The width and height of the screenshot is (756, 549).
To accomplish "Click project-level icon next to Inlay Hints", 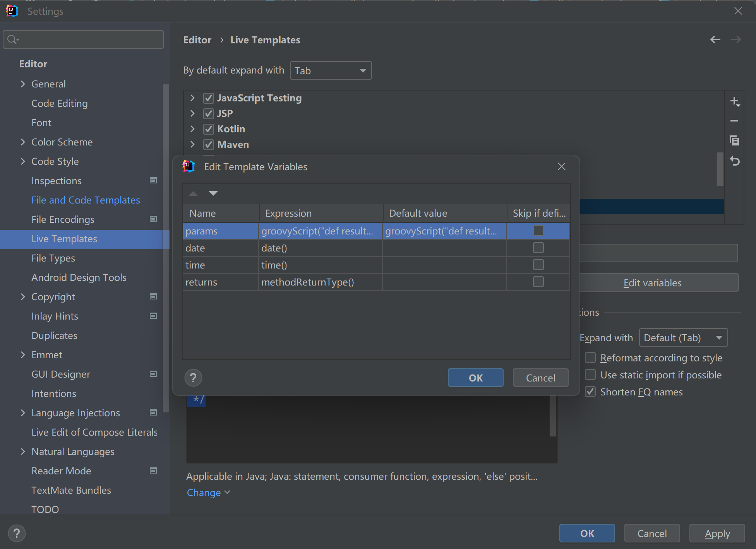I will coord(153,316).
